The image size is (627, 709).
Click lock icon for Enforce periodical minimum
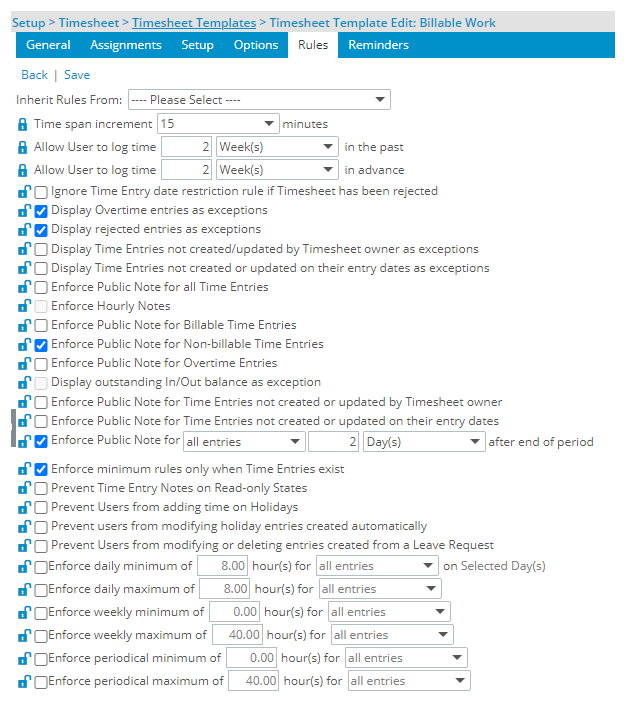(x=24, y=658)
